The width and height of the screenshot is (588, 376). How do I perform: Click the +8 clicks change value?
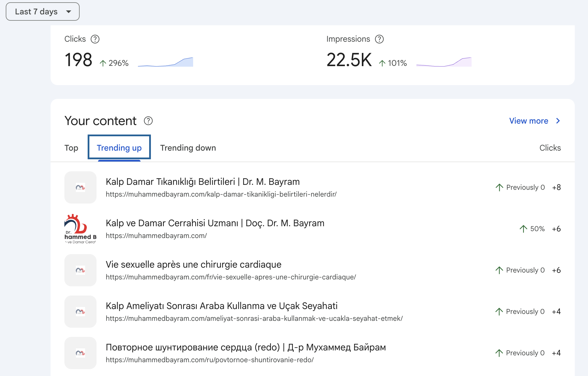click(556, 187)
